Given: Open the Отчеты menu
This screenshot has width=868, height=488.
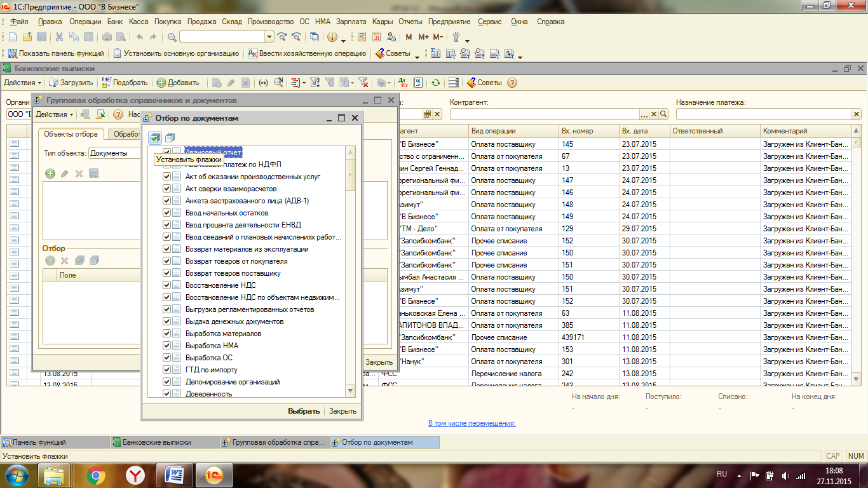Looking at the screenshot, I should (x=410, y=22).
